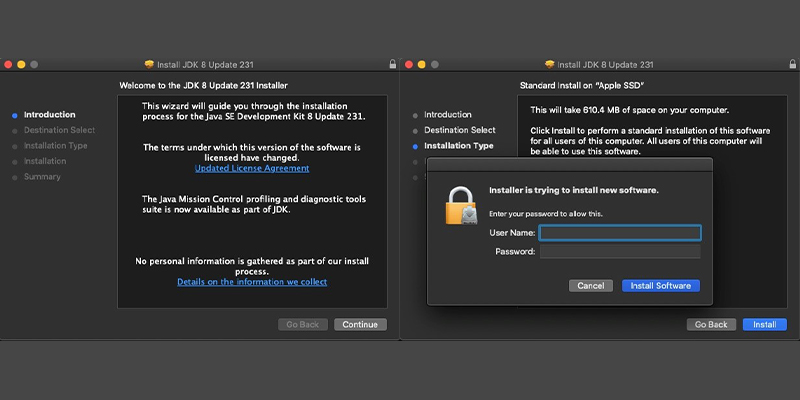This screenshot has width=800, height=400.
Task: Select Summary step in left installer sidebar
Action: pos(42,177)
